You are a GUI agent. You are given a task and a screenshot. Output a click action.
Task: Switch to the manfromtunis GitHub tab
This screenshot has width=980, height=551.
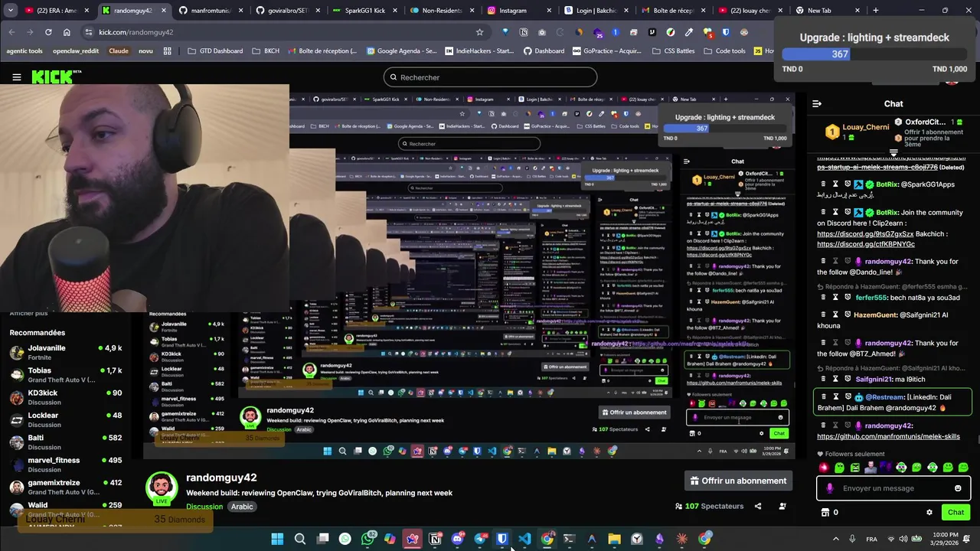pyautogui.click(x=211, y=11)
